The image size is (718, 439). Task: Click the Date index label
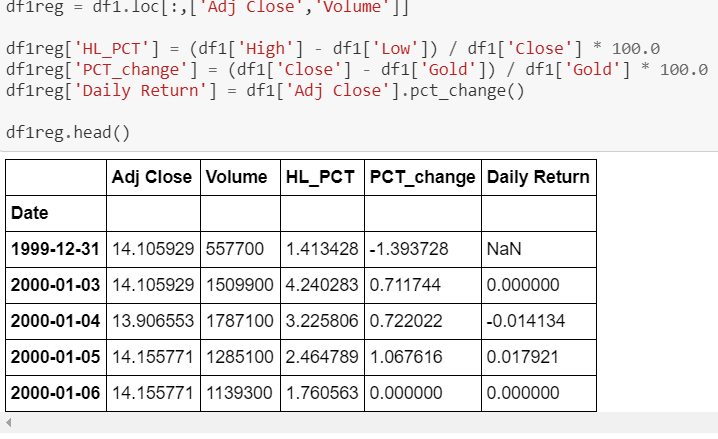click(29, 213)
